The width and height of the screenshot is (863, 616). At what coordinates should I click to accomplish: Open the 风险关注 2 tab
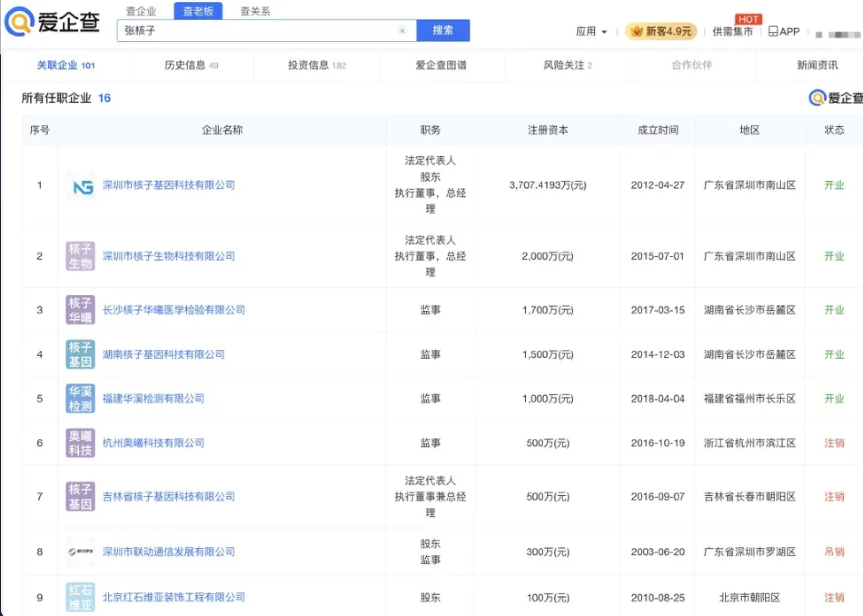pos(568,65)
